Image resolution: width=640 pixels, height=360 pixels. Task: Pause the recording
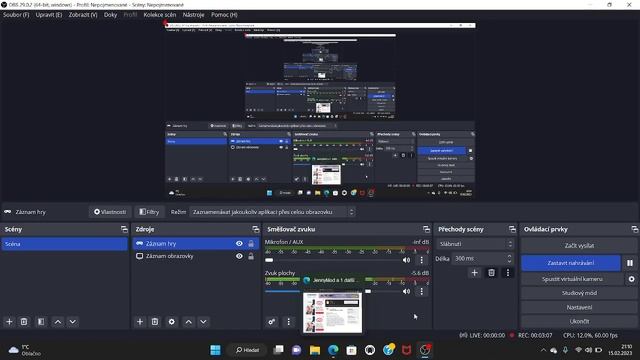[x=630, y=263]
